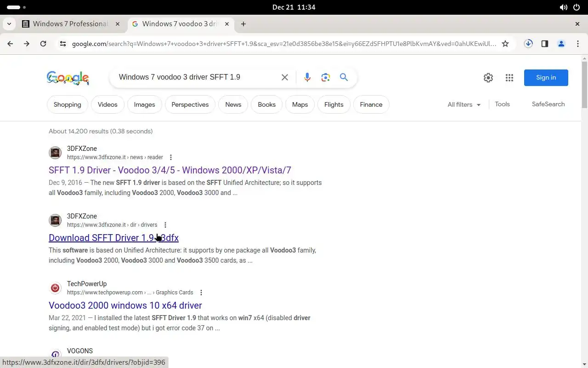The image size is (588, 368).
Task: Close the Windows 7 voodoo 3 tab
Action: click(x=227, y=24)
